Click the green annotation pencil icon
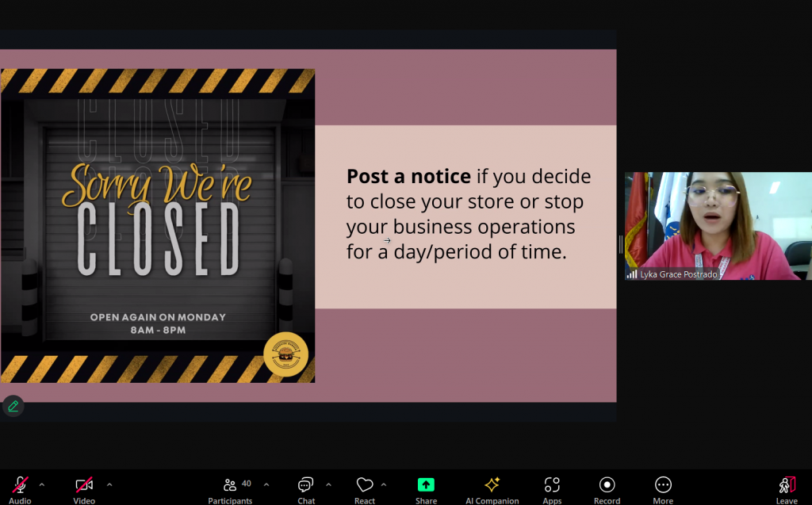Image resolution: width=812 pixels, height=505 pixels. [13, 406]
